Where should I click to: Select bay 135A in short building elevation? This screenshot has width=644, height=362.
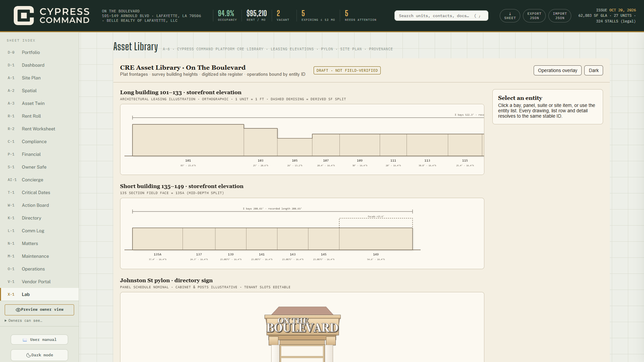157,239
